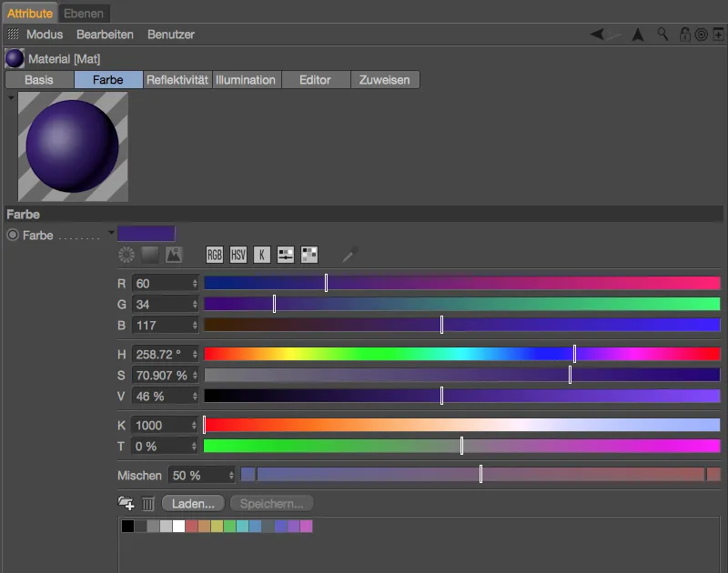Toggle the HSV sliders button
Viewport: 728px width, 573px height.
[238, 255]
